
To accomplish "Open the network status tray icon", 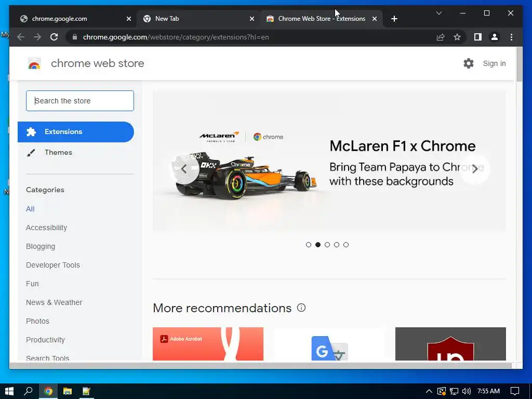I will point(454,391).
